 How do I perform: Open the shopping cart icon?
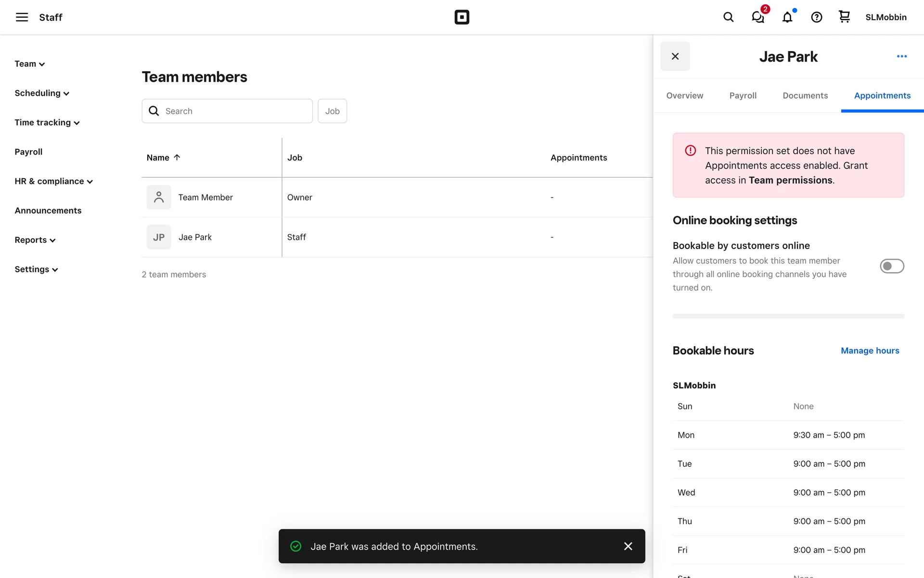(844, 17)
